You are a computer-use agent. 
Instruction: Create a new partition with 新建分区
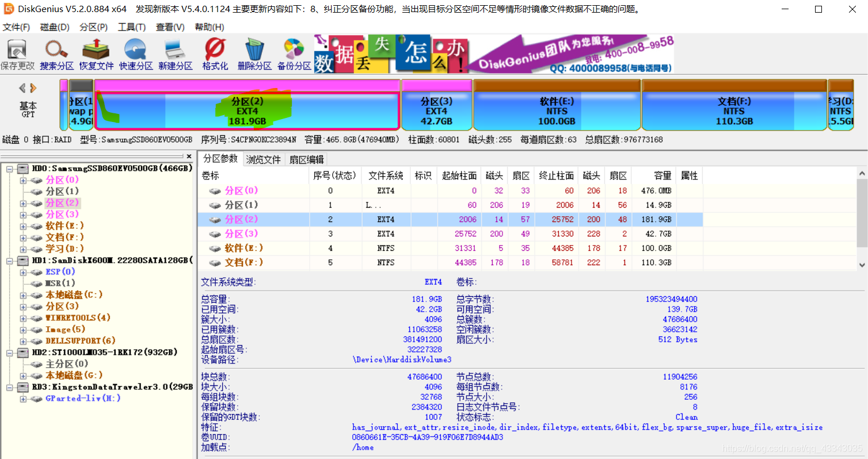(x=176, y=55)
